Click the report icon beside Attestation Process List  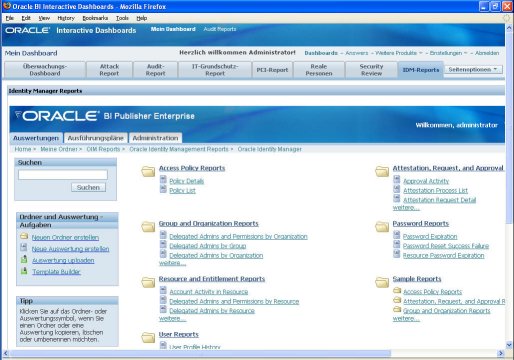(397, 189)
